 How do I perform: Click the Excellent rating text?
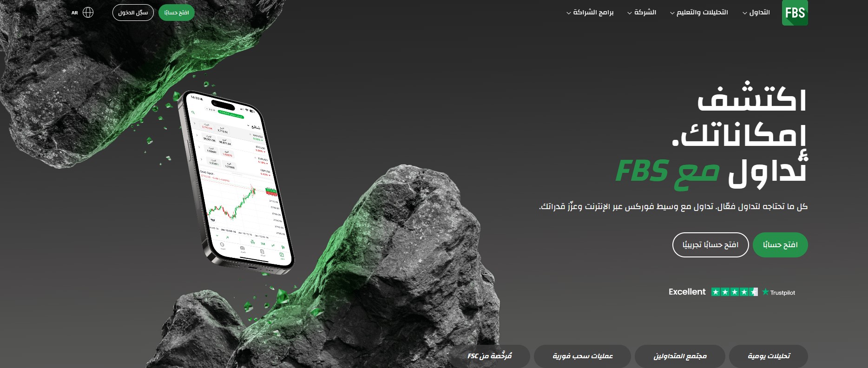[x=687, y=292]
